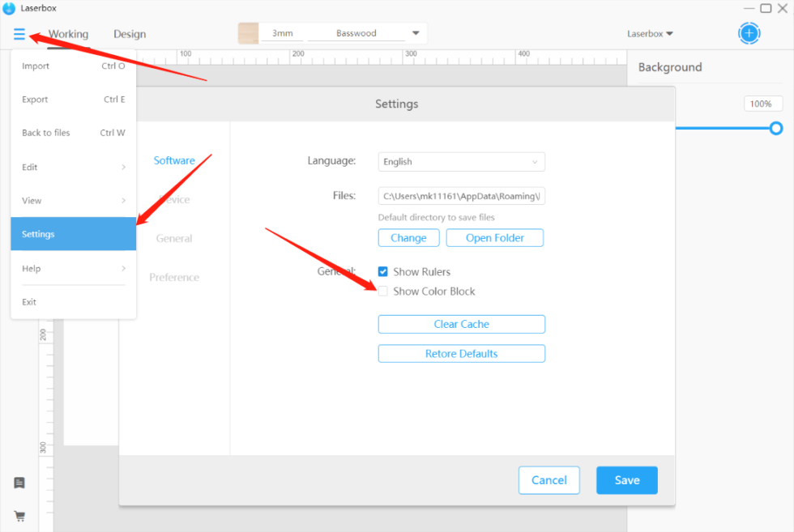The width and height of the screenshot is (794, 532).
Task: Choose Export from the menu
Action: click(x=74, y=100)
